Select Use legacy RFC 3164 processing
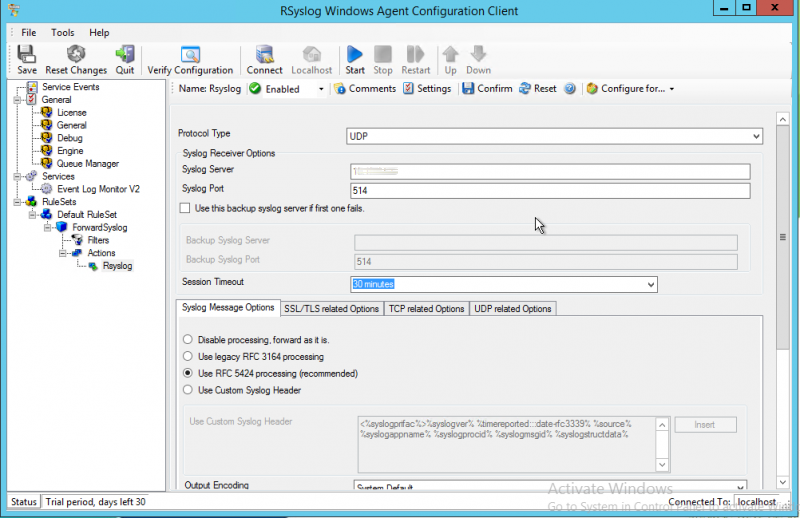800x518 pixels. tap(188, 356)
